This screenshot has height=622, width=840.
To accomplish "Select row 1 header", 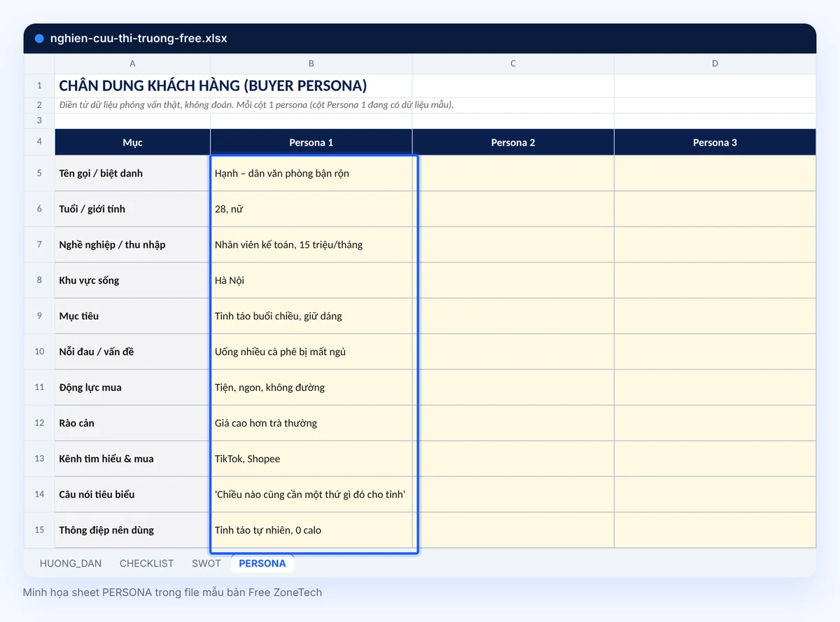I will (x=39, y=85).
